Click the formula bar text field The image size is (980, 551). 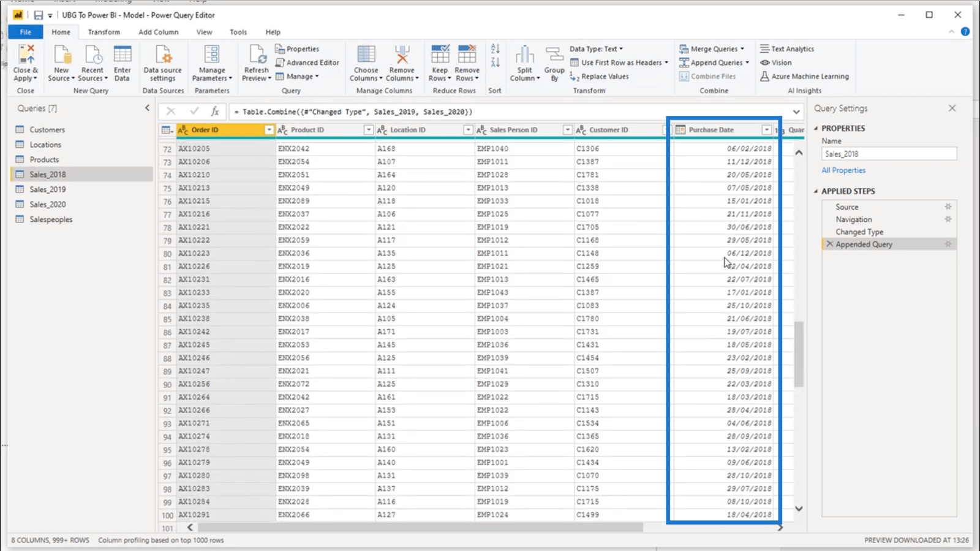pos(510,112)
